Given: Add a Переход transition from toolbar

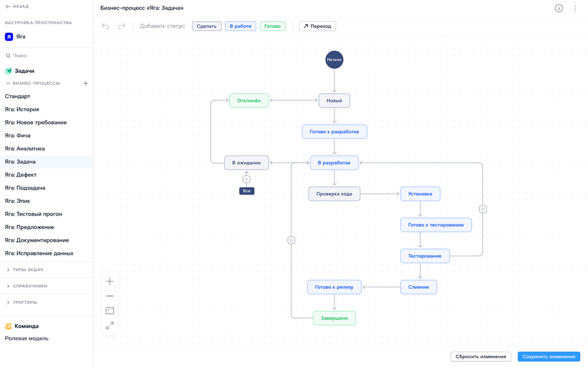Looking at the screenshot, I should [x=318, y=26].
